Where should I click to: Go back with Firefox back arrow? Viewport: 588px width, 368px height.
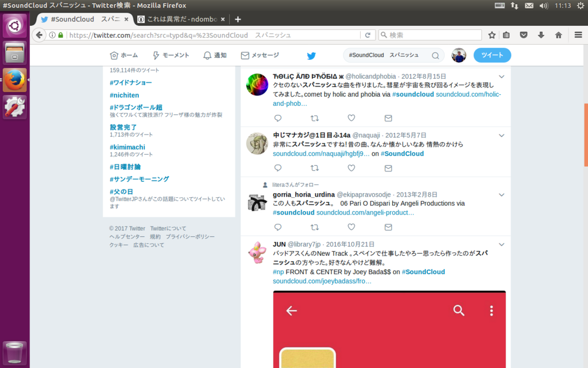click(39, 35)
